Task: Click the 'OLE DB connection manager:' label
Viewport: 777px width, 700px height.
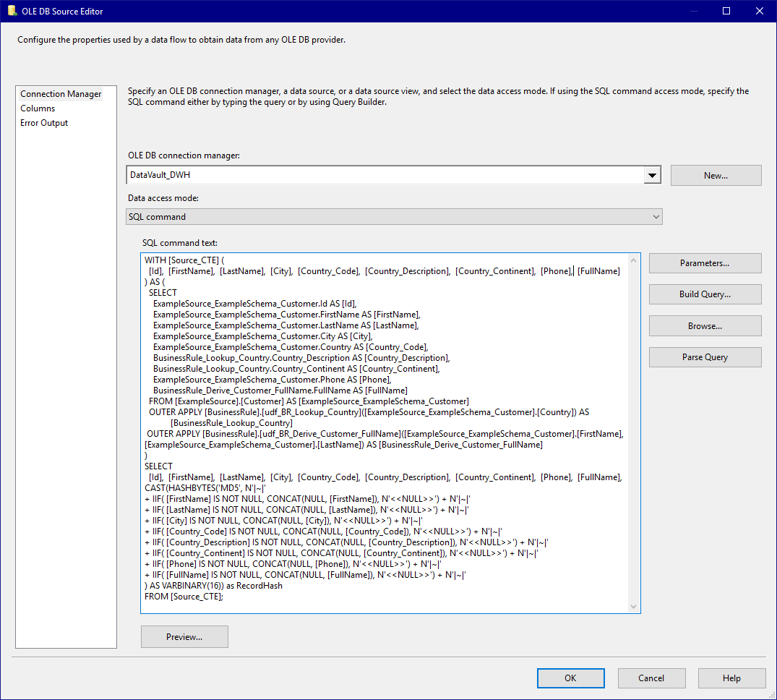Action: click(184, 155)
